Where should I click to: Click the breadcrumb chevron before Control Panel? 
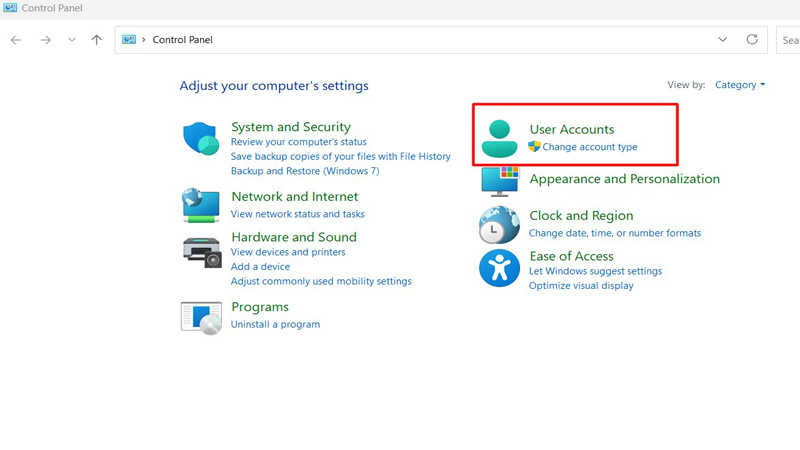click(144, 40)
